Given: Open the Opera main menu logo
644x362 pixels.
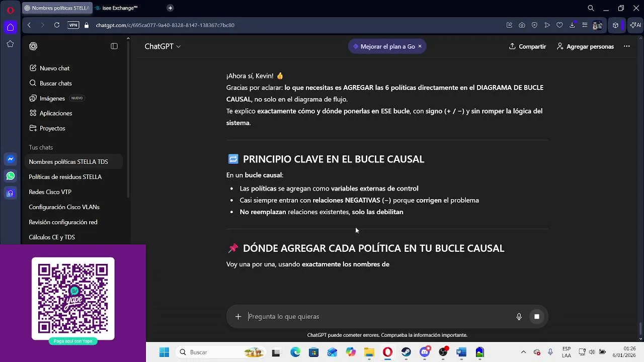Looking at the screenshot, I should [10, 10].
